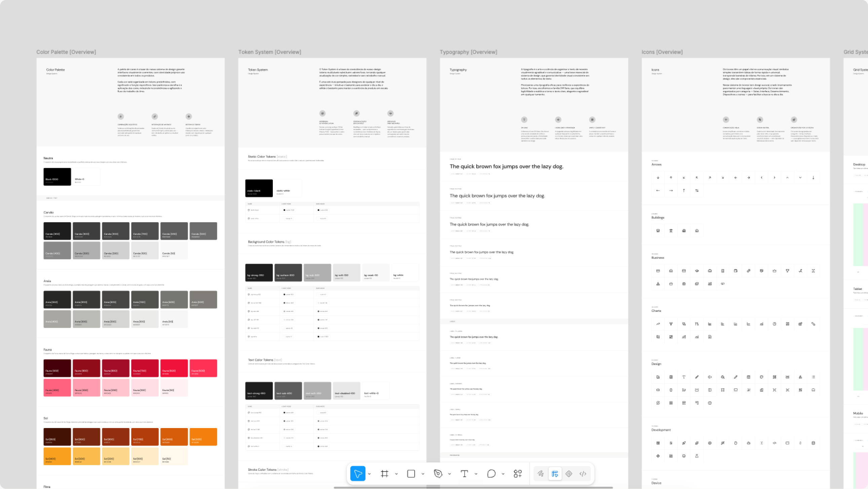Select the Icons [Overview] frame title

point(662,52)
